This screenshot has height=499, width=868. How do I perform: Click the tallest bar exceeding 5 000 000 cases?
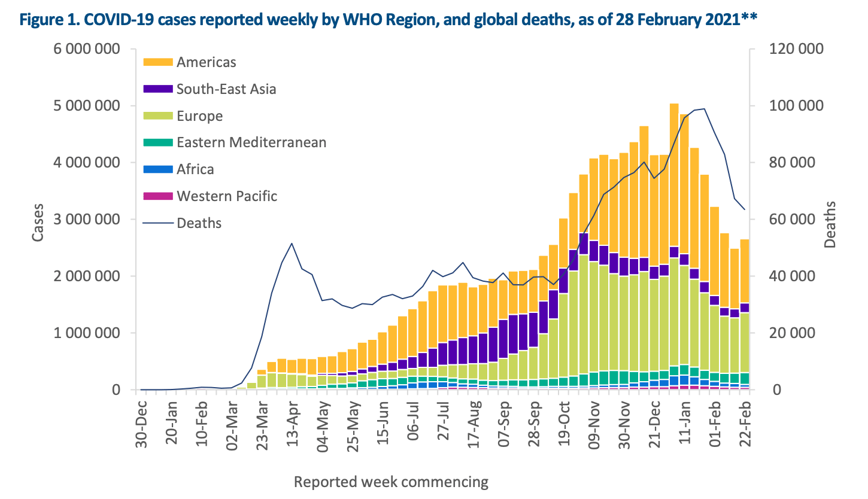click(x=674, y=247)
